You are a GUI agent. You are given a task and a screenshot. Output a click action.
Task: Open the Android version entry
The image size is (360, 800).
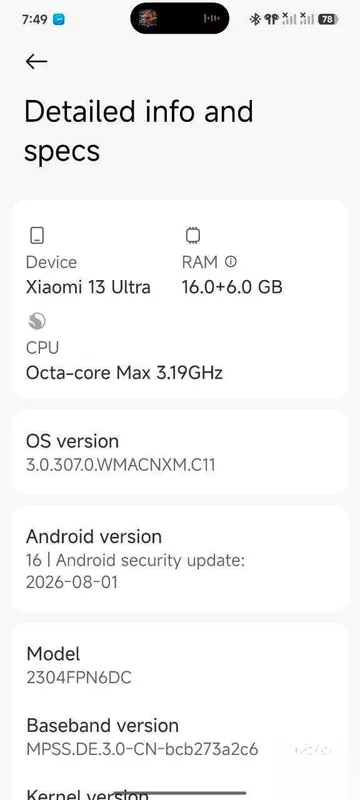(x=180, y=559)
